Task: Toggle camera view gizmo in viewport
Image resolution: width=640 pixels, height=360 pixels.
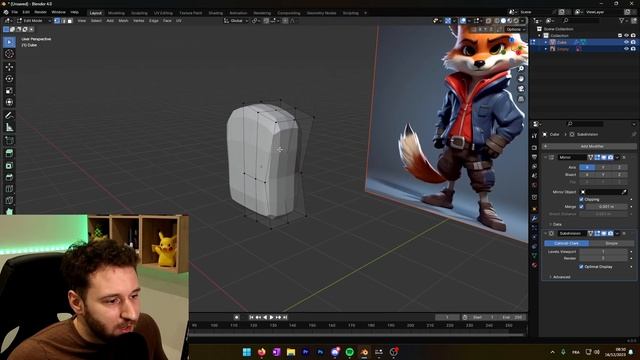Action: [x=521, y=89]
